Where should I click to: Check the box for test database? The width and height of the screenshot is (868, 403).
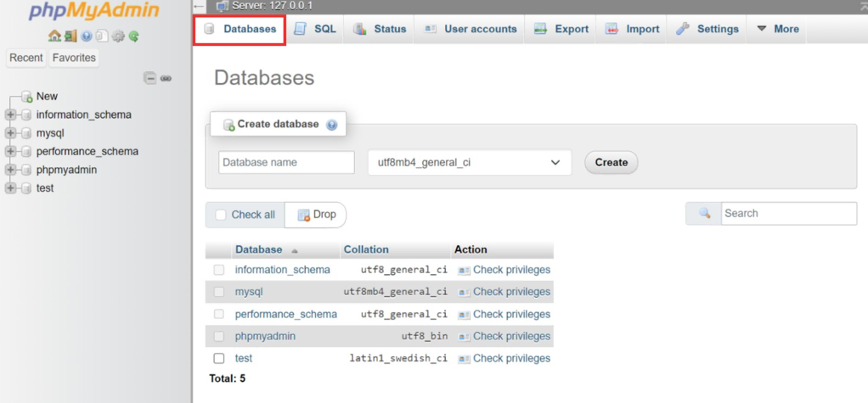pyautogui.click(x=219, y=358)
